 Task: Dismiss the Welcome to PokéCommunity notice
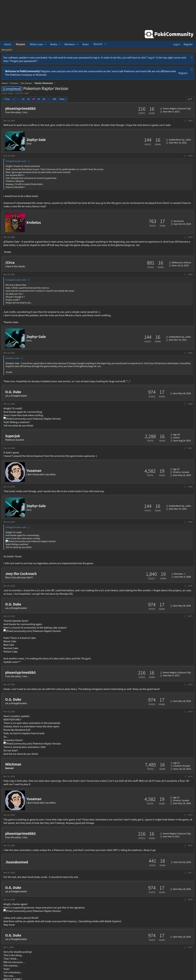coord(191,70)
